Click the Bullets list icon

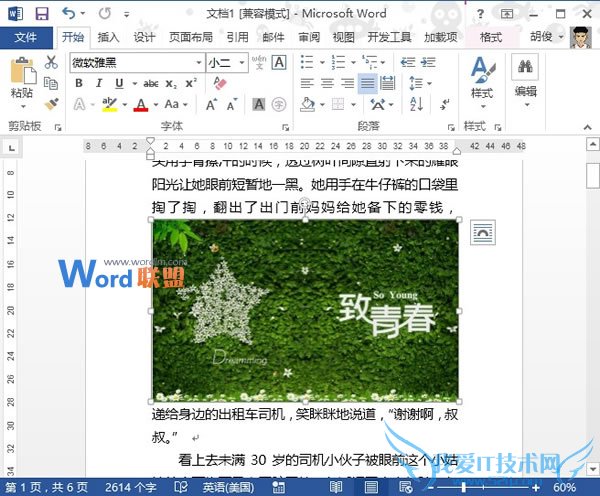307,62
